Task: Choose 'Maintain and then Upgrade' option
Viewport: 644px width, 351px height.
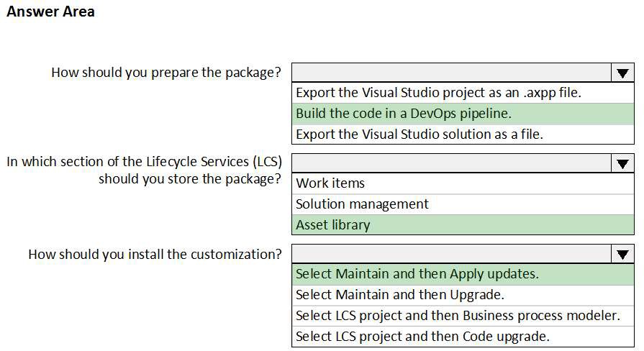Action: pos(400,295)
